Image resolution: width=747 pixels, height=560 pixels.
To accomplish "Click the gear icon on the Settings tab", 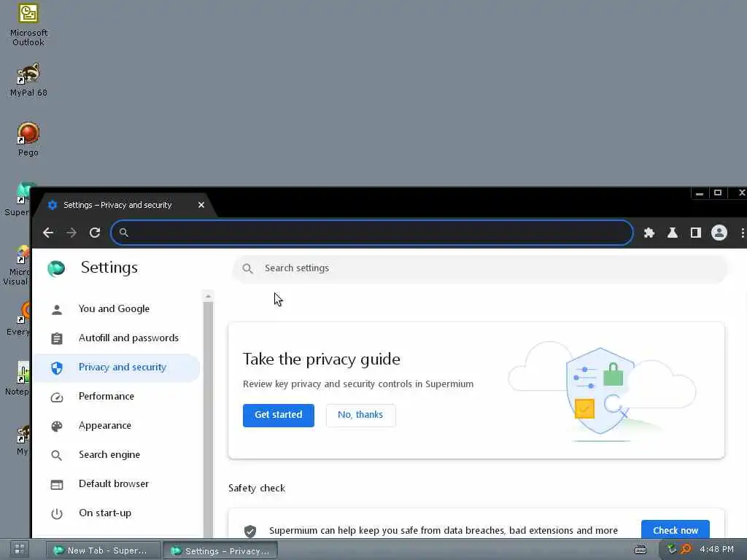I will point(53,205).
